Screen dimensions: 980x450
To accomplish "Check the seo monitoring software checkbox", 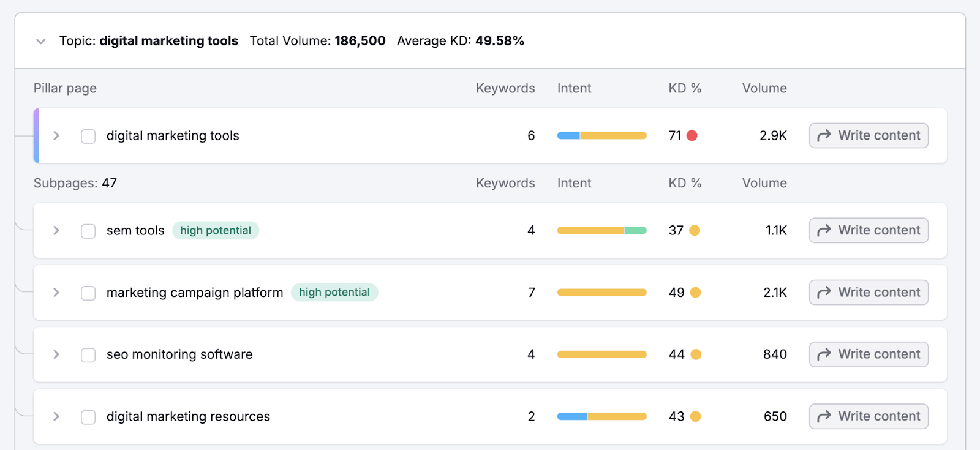I will point(88,355).
